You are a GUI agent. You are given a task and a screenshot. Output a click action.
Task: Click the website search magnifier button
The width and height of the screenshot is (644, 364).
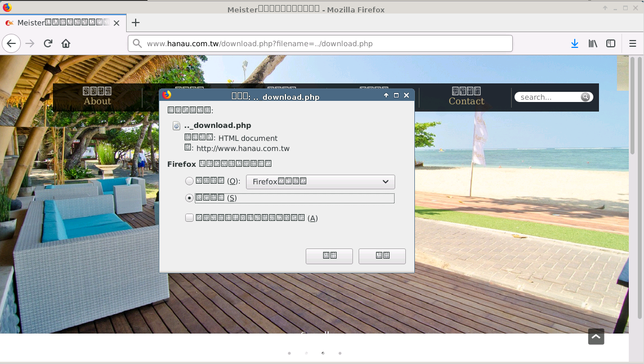[x=585, y=97]
